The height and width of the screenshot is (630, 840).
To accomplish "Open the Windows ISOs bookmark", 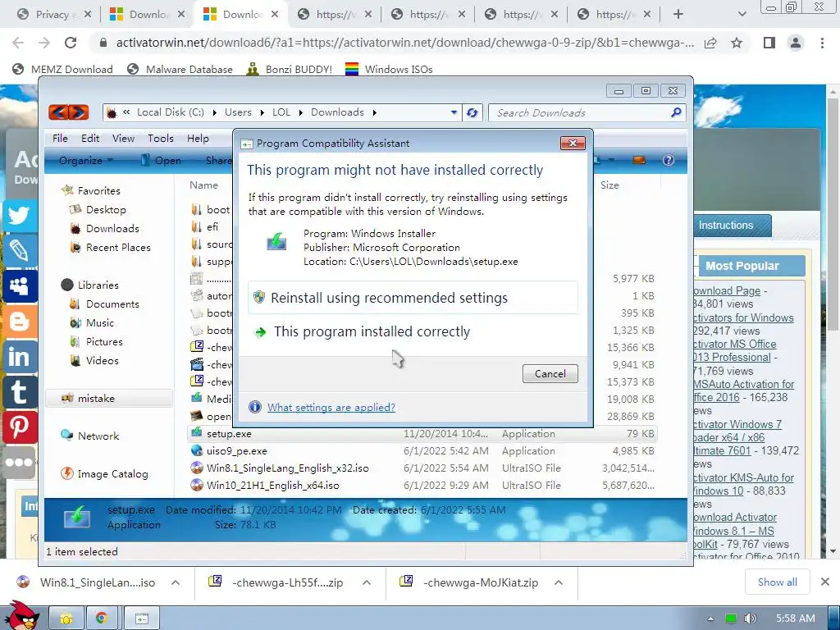I will (x=389, y=69).
